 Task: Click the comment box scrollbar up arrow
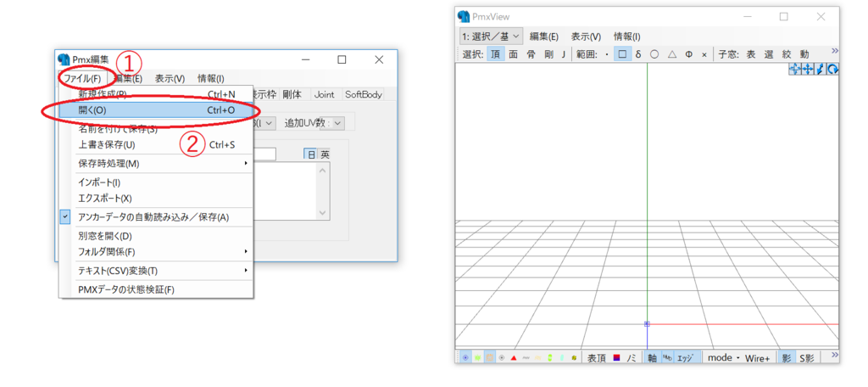pos(323,170)
